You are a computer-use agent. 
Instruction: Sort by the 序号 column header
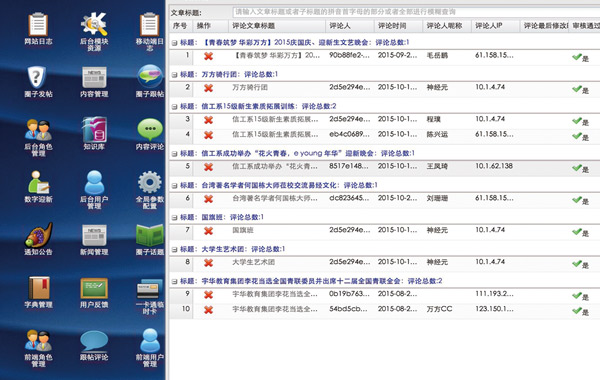tap(180, 26)
